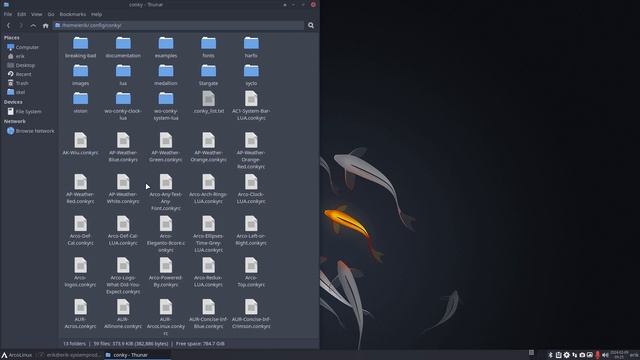This screenshot has height=360, width=640.
Task: Select the harfo folder icon
Action: click(x=251, y=43)
